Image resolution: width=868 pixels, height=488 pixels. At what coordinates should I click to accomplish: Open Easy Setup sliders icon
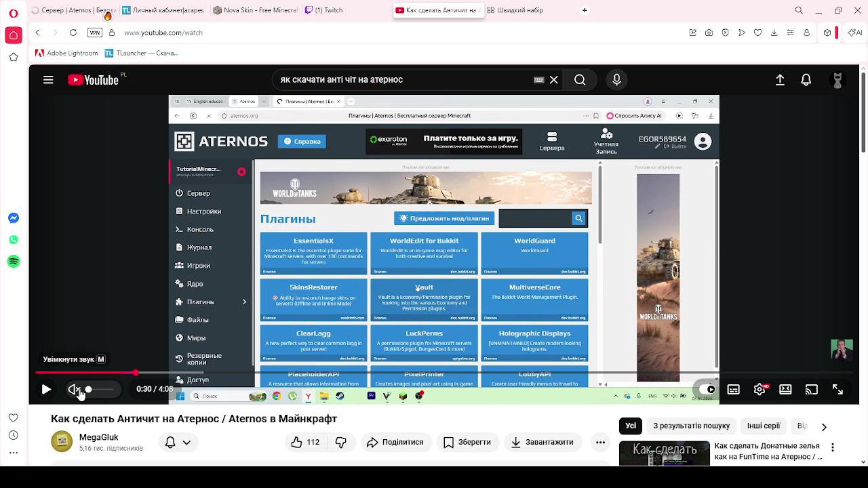click(x=790, y=33)
